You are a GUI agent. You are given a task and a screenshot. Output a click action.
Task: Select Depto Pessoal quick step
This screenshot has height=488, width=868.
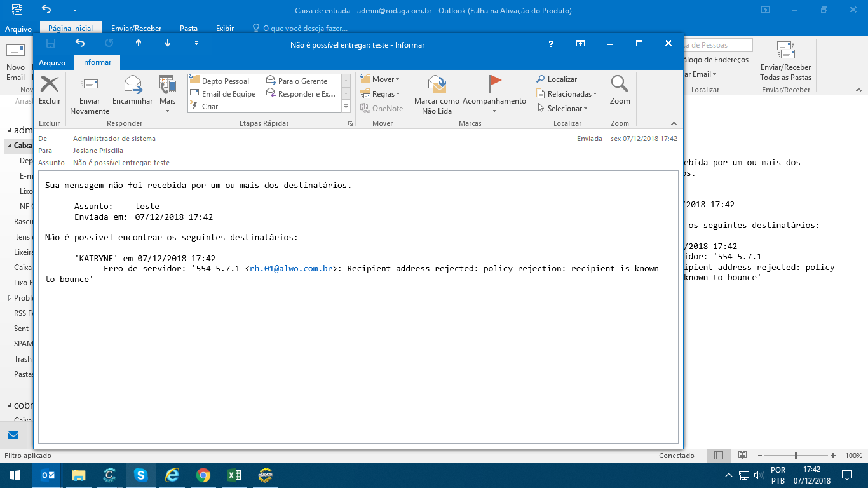point(226,81)
